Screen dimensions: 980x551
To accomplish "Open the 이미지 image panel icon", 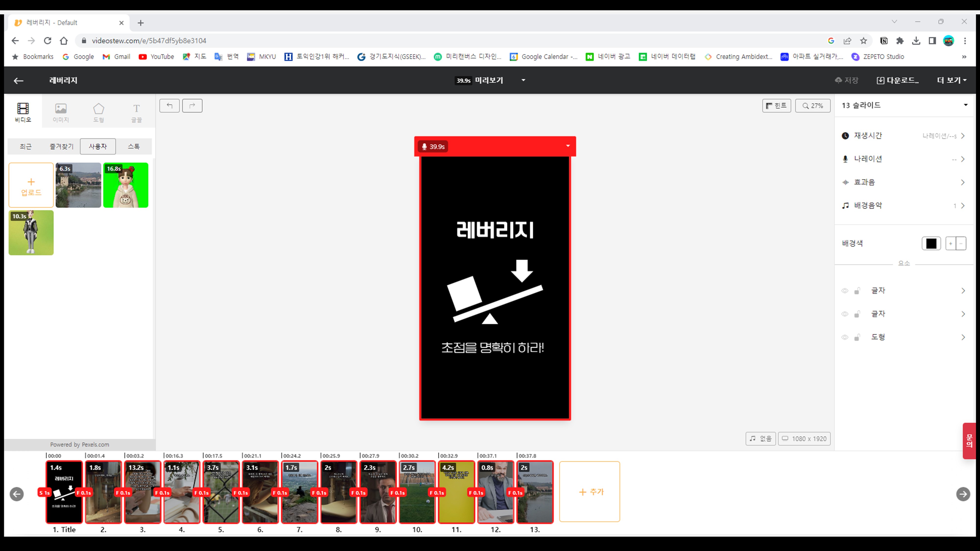I will pyautogui.click(x=61, y=111).
